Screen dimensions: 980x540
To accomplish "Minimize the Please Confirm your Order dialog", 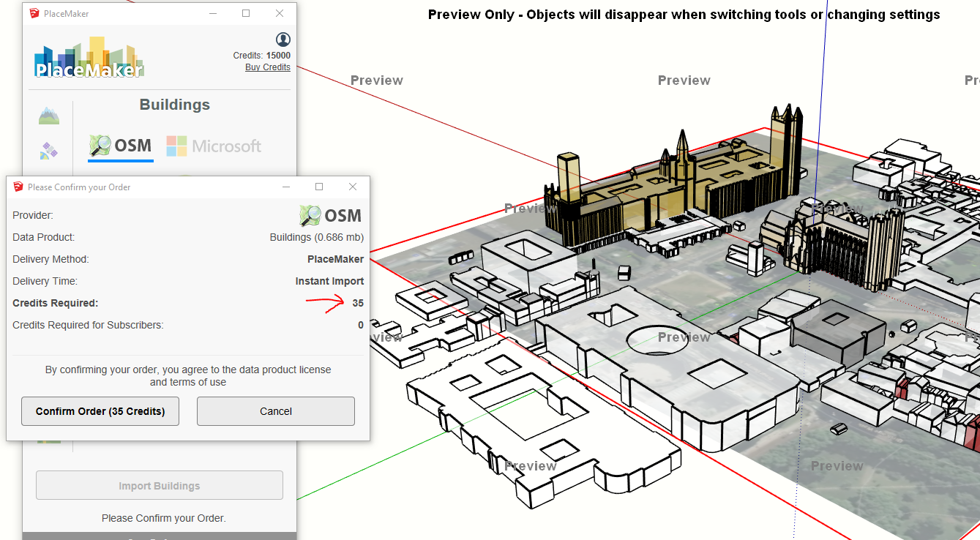I will click(286, 187).
